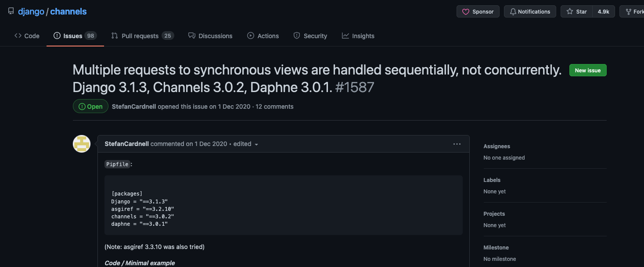Click the Open status badge
Viewport: 644px width, 267px height.
click(90, 107)
